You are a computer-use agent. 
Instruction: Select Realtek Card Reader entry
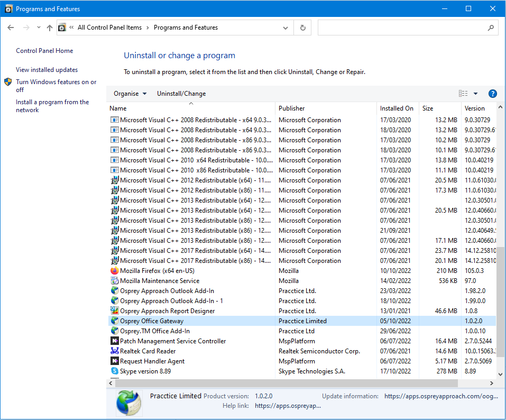[302, 351]
